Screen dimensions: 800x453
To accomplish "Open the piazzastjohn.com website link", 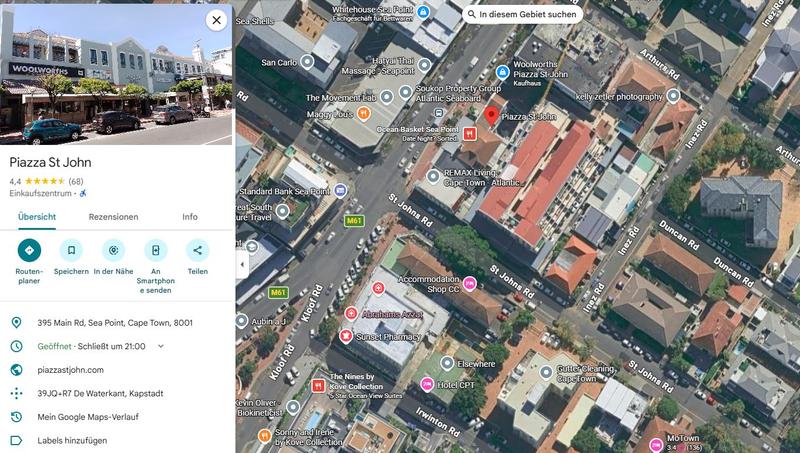I will [x=70, y=370].
